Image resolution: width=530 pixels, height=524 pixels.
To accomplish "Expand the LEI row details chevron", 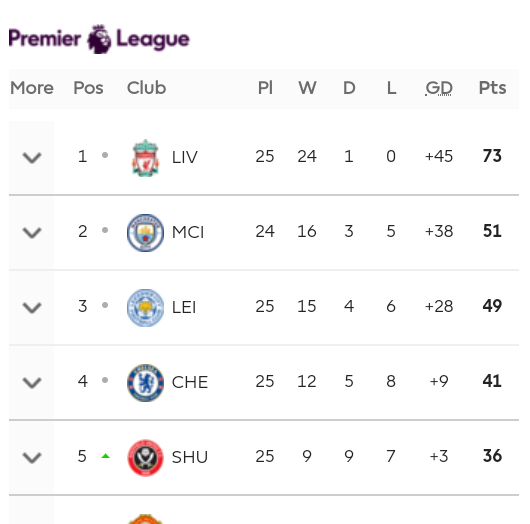I will tap(32, 308).
